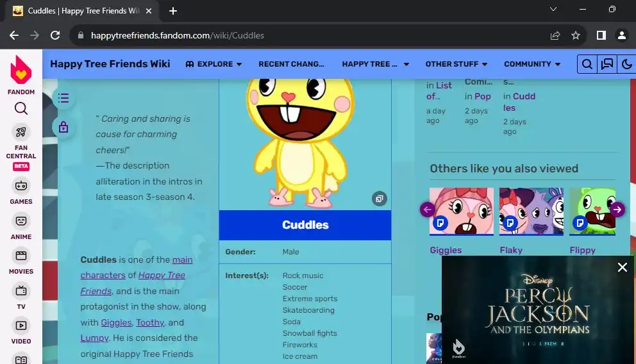Follow the 'main characters' link

tap(137, 267)
